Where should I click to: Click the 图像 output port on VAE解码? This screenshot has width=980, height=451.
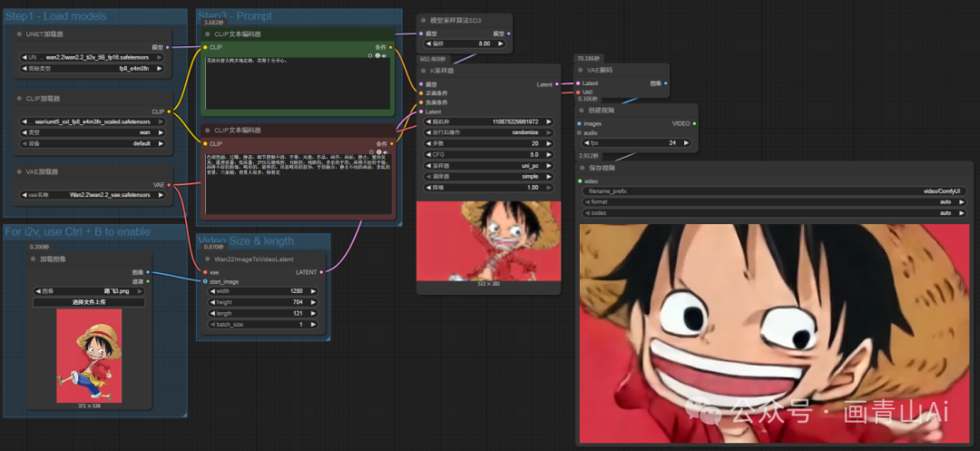pyautogui.click(x=665, y=83)
